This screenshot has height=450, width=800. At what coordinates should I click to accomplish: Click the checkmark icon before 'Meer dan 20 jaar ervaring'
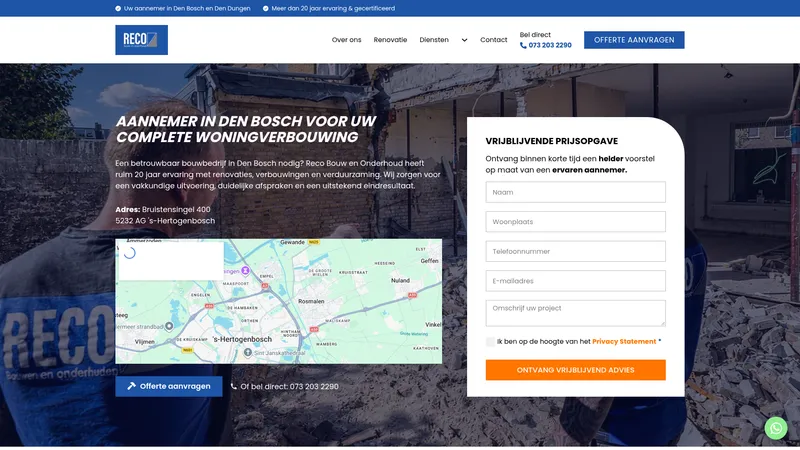(266, 8)
